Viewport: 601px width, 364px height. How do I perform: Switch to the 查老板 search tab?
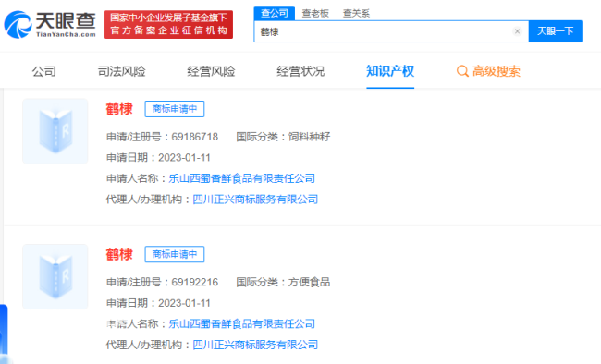click(x=315, y=14)
